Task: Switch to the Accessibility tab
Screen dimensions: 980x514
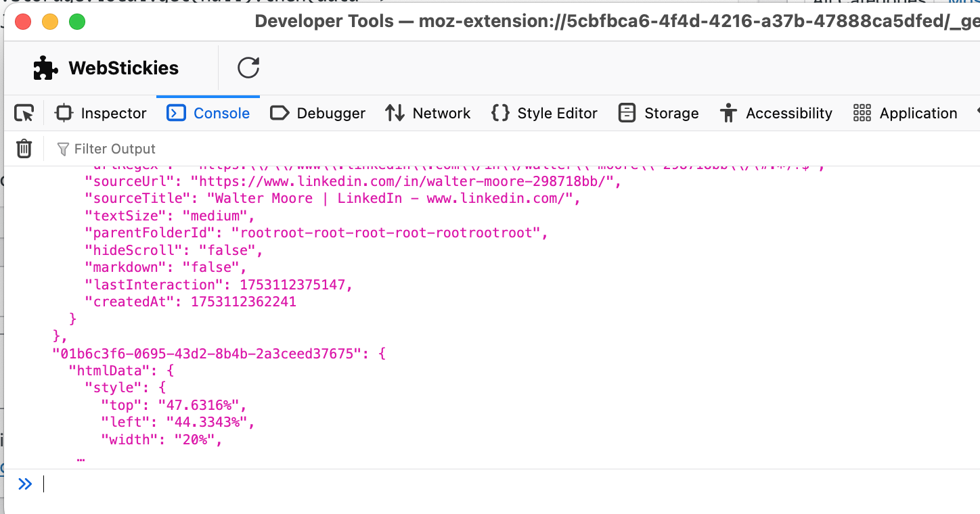Action: pyautogui.click(x=776, y=114)
